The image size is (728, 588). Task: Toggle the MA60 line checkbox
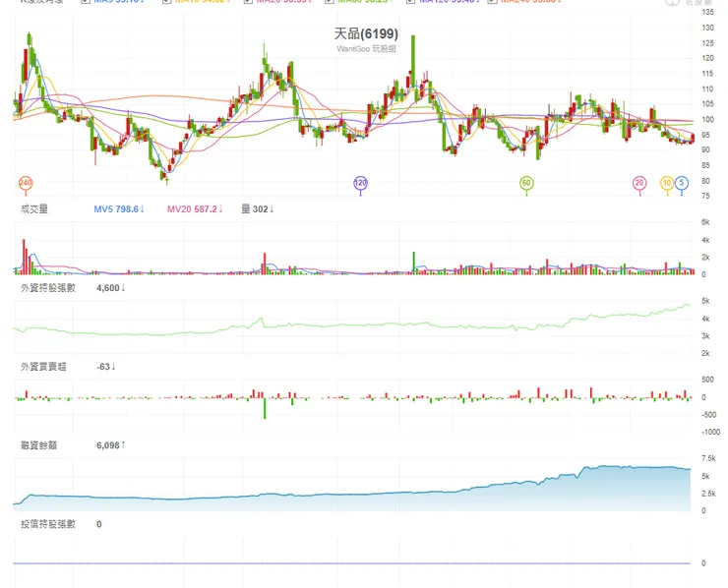click(x=330, y=1)
